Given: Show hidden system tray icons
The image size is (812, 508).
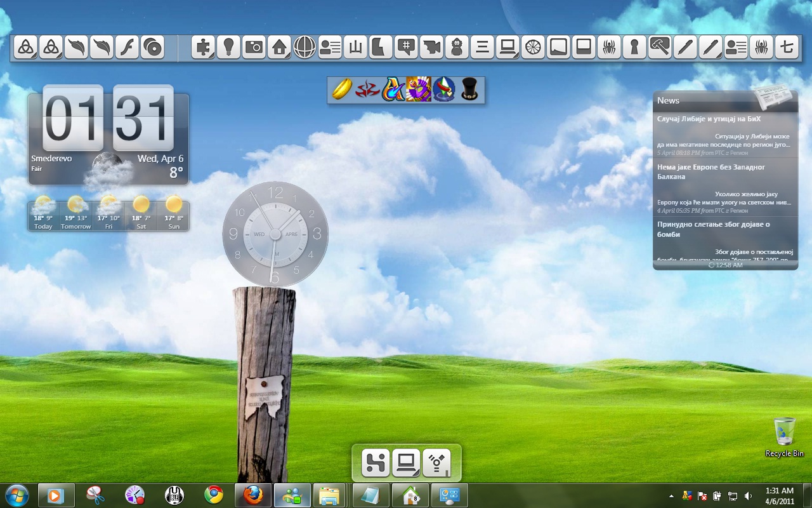Looking at the screenshot, I should tap(671, 496).
